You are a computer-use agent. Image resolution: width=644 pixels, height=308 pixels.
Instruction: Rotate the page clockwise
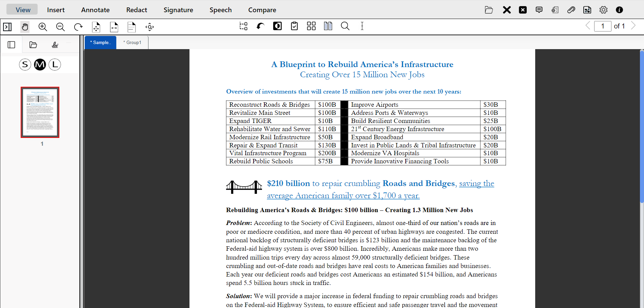click(78, 27)
